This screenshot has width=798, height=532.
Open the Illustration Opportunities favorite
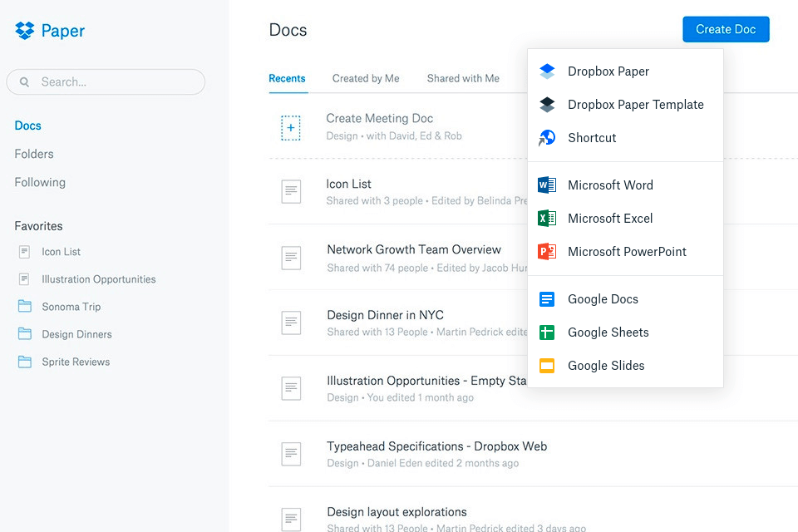coord(99,279)
